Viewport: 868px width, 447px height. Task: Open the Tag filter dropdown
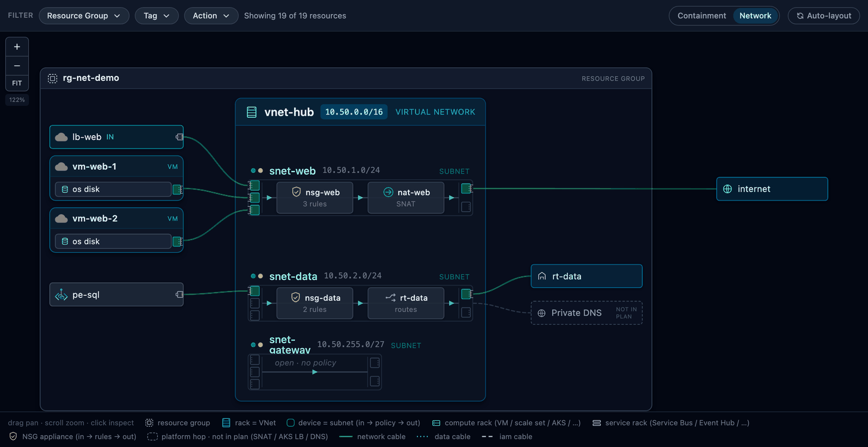pyautogui.click(x=157, y=16)
